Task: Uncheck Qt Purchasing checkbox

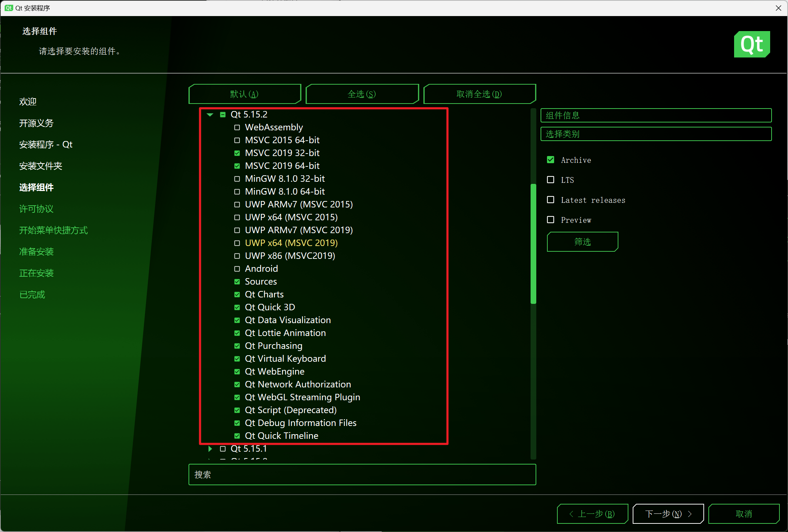Action: click(237, 346)
